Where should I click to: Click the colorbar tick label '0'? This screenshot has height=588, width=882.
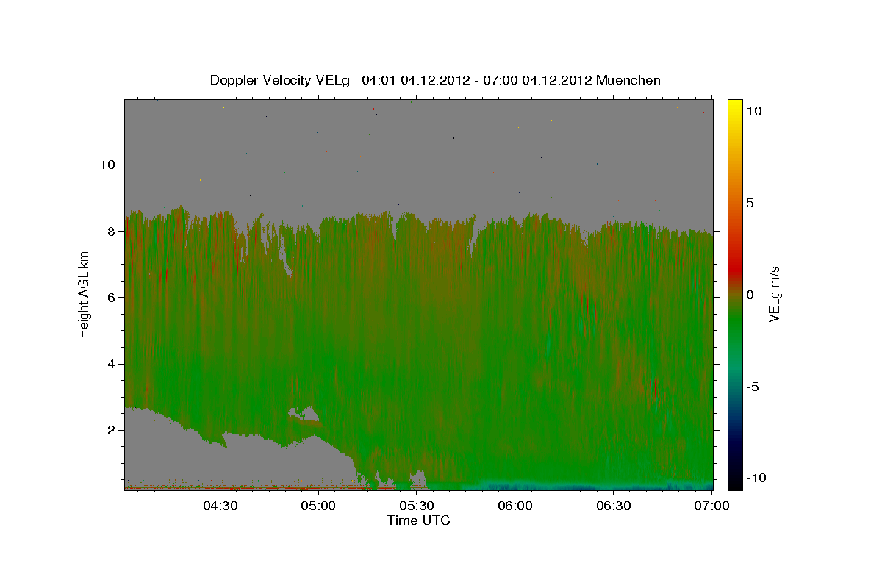point(750,295)
